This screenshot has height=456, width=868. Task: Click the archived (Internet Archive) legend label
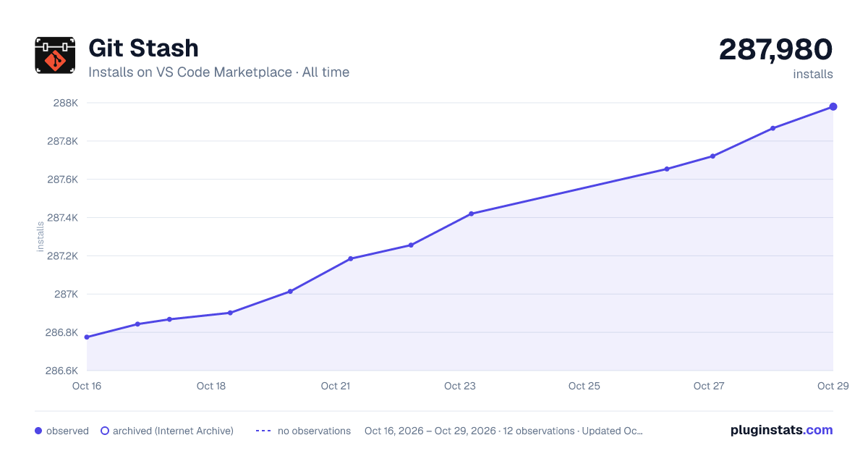(174, 431)
